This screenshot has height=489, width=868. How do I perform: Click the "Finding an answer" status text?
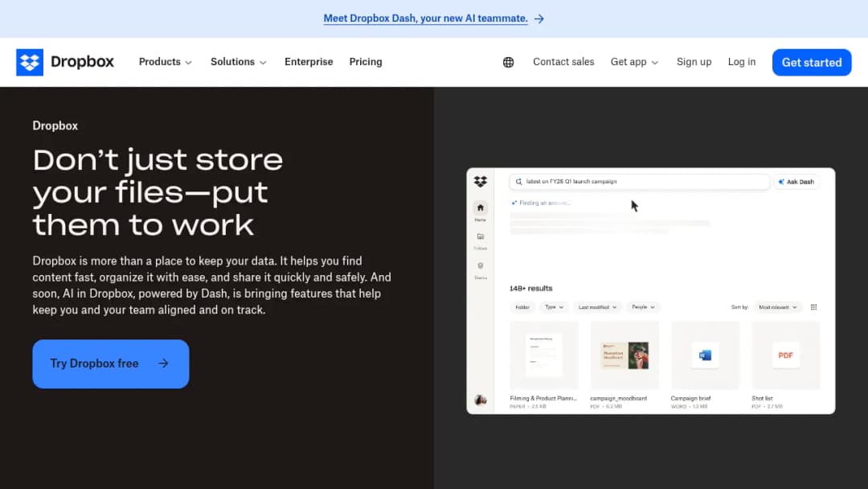(544, 203)
